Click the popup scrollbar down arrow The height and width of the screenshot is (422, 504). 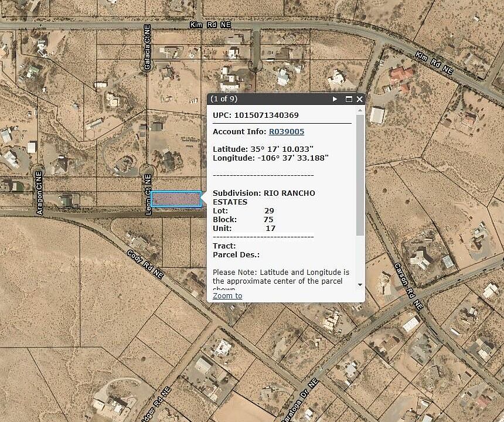click(x=360, y=285)
